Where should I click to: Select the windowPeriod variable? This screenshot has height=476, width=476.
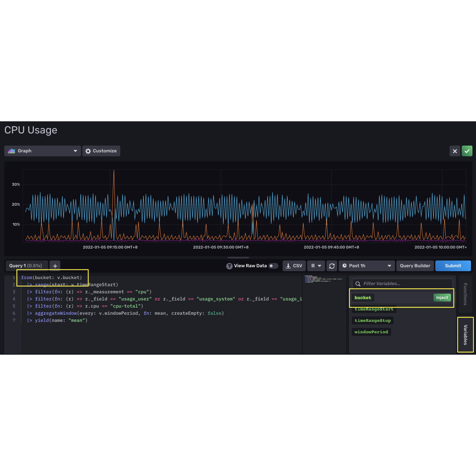(x=371, y=332)
